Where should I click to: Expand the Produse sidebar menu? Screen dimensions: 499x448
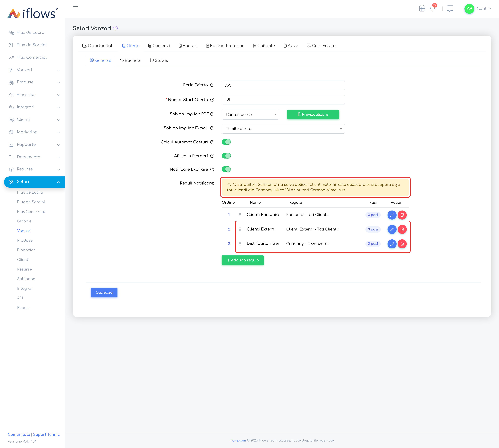tap(34, 82)
